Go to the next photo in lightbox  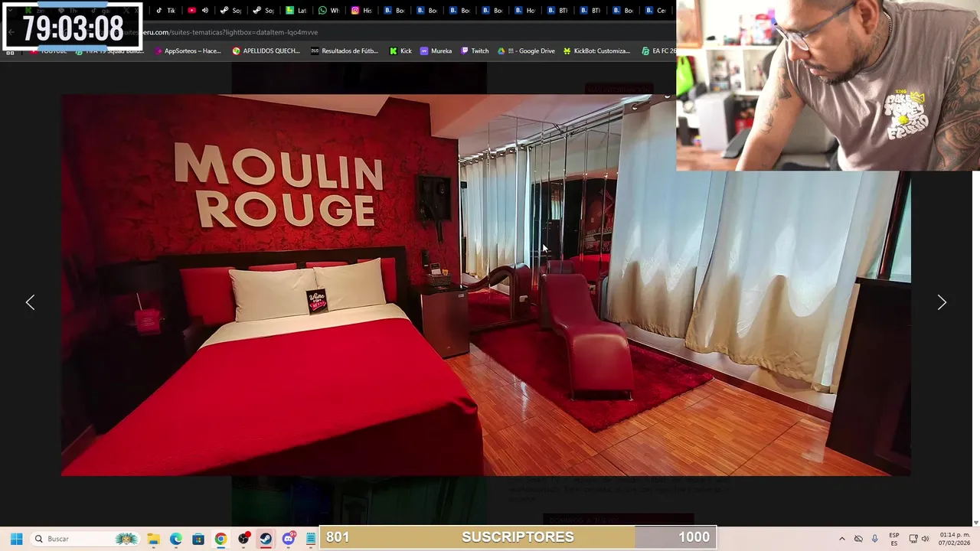(x=942, y=302)
